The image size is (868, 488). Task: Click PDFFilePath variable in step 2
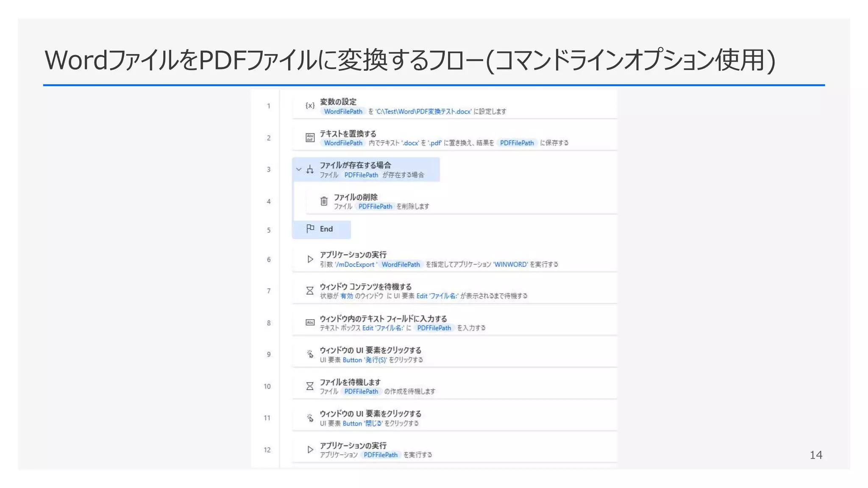pos(517,143)
